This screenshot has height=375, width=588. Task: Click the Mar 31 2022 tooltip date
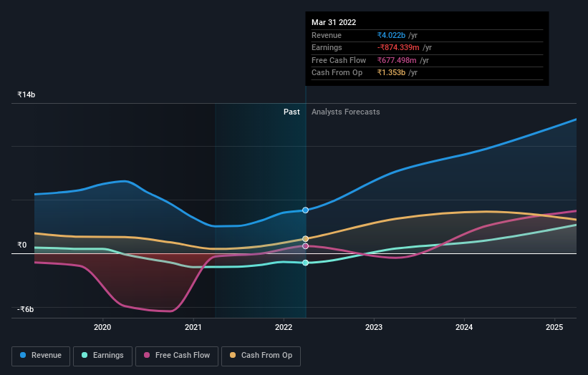(x=334, y=22)
